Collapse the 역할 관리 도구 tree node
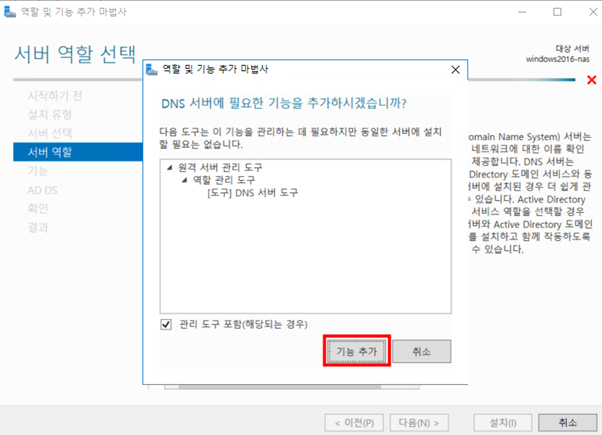602x435 pixels. (x=184, y=180)
